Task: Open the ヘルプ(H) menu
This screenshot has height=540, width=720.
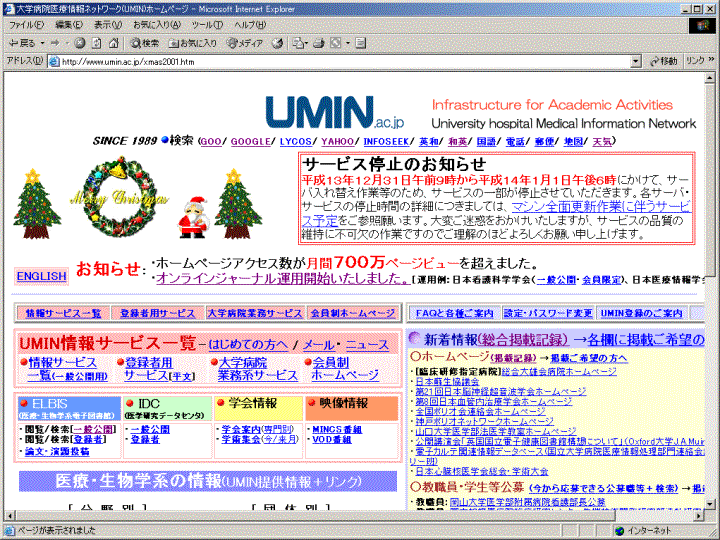Action: [x=249, y=24]
